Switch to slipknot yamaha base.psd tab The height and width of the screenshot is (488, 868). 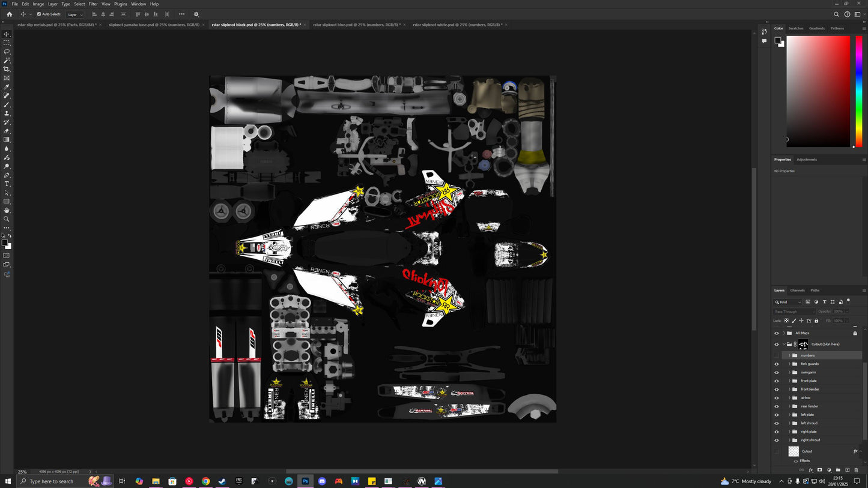(x=154, y=25)
